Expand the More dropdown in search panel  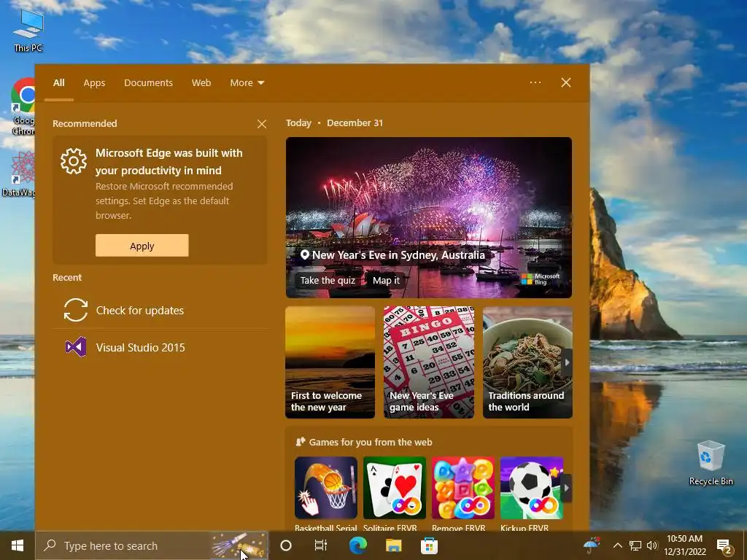tap(247, 83)
